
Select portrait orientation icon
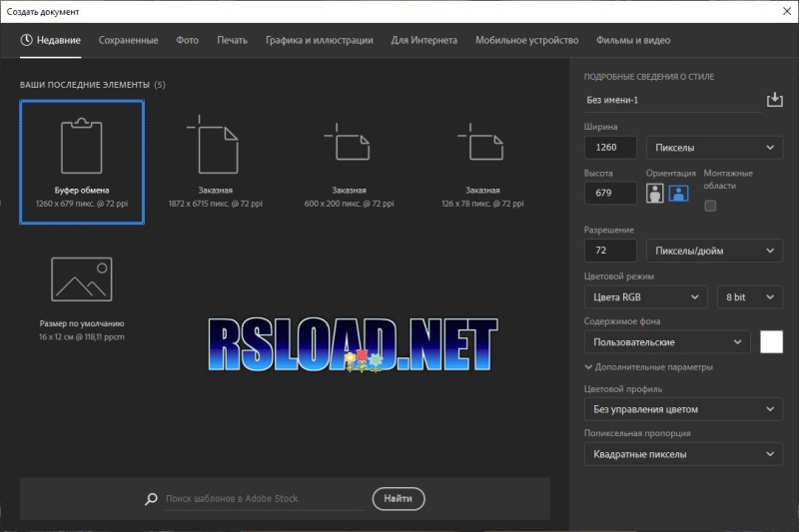pyautogui.click(x=655, y=194)
